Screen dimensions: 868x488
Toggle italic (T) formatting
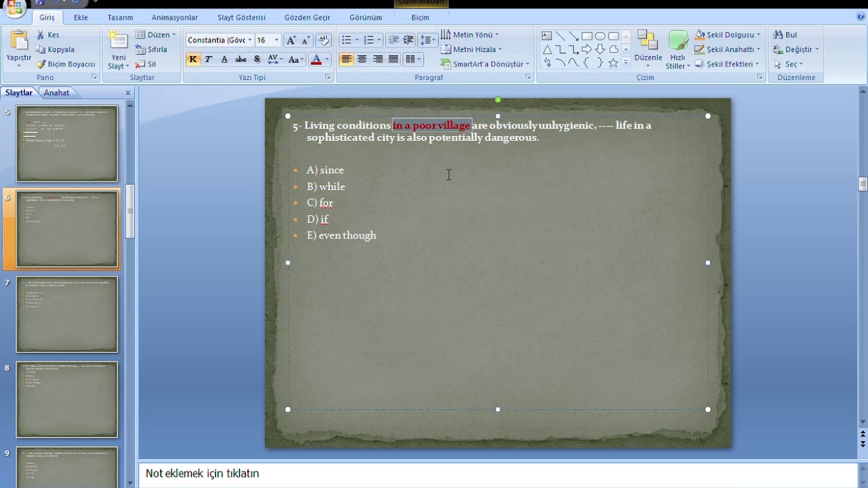click(208, 60)
